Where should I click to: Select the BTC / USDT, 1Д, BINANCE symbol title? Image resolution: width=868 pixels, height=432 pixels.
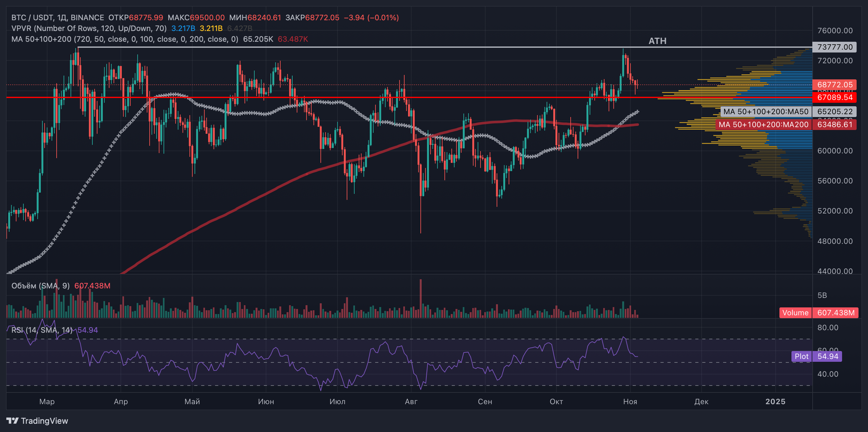tap(58, 17)
